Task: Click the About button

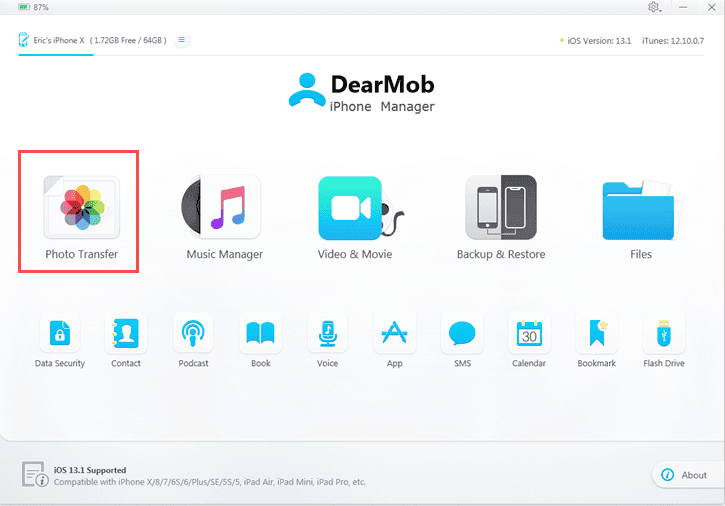Action: point(684,475)
